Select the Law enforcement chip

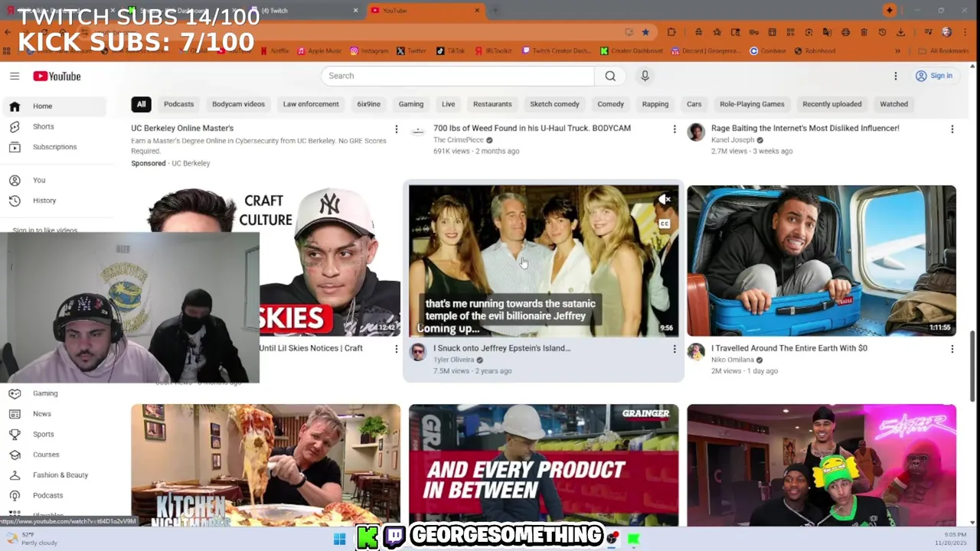311,104
